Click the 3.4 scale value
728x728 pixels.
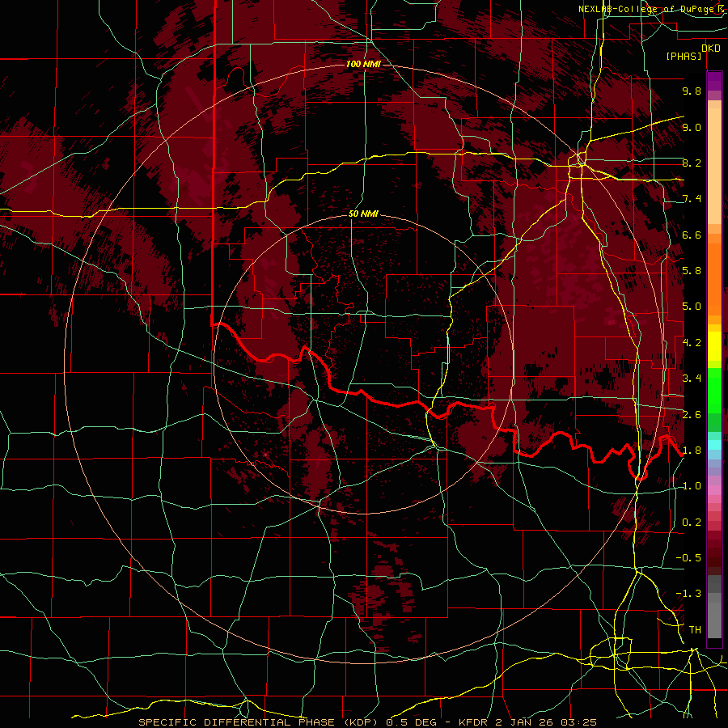pyautogui.click(x=692, y=379)
